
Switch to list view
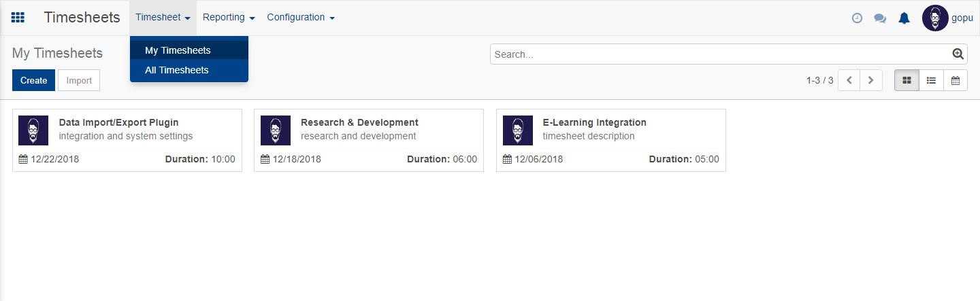pos(931,80)
